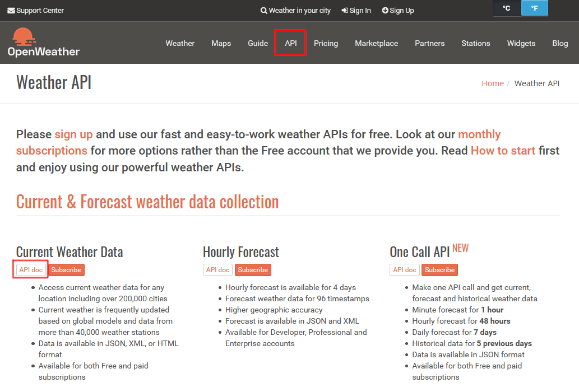Click 'Hourly forecast is available for 4 days'
Screen dimensions: 579x392
pyautogui.click(x=290, y=287)
